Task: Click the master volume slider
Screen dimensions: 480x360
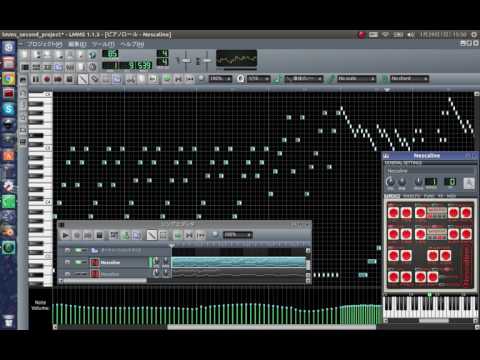Action: click(x=186, y=60)
